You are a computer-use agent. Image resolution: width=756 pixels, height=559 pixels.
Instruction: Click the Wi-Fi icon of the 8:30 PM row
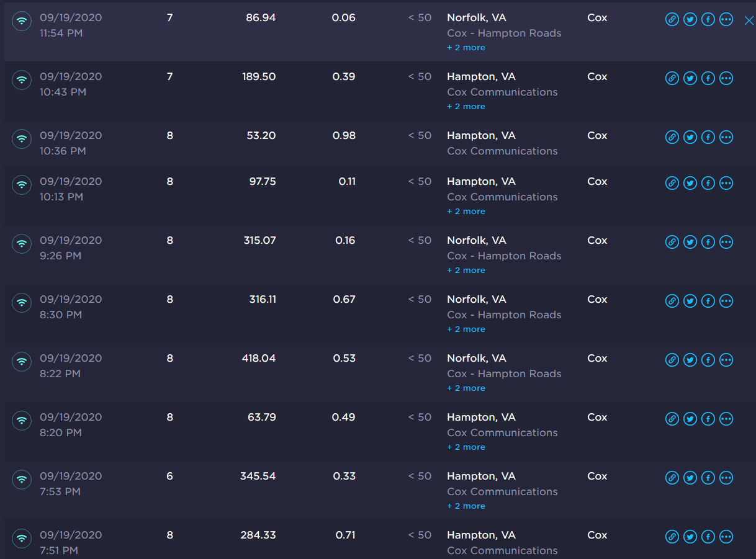(22, 303)
